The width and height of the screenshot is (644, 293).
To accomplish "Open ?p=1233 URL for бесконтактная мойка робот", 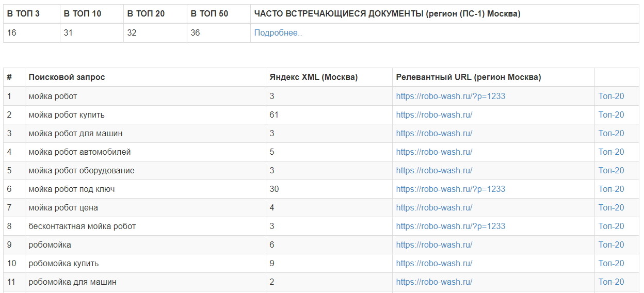I will tap(450, 226).
